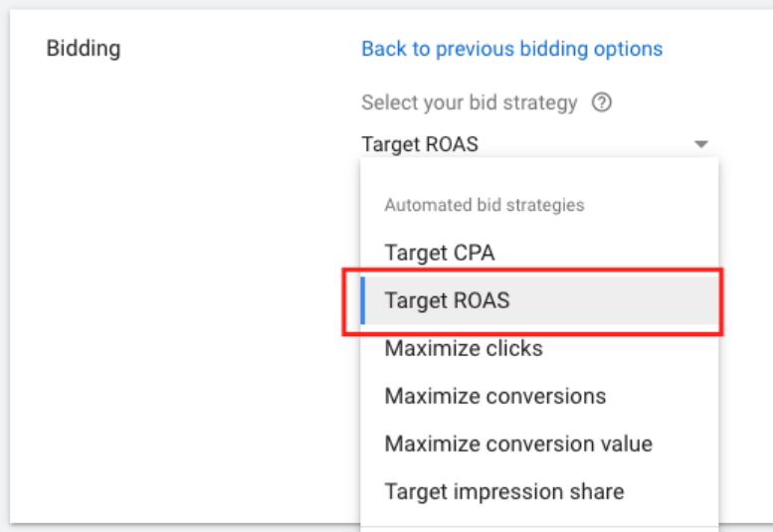Viewport: 773px width, 532px height.
Task: Click the bid strategy dropdown arrow
Action: 700,144
